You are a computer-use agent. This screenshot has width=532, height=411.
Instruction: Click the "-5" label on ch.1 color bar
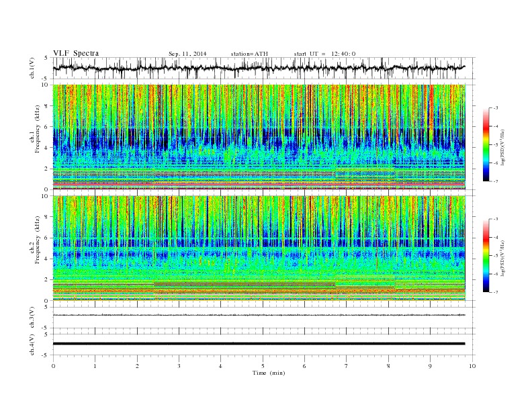(496, 145)
